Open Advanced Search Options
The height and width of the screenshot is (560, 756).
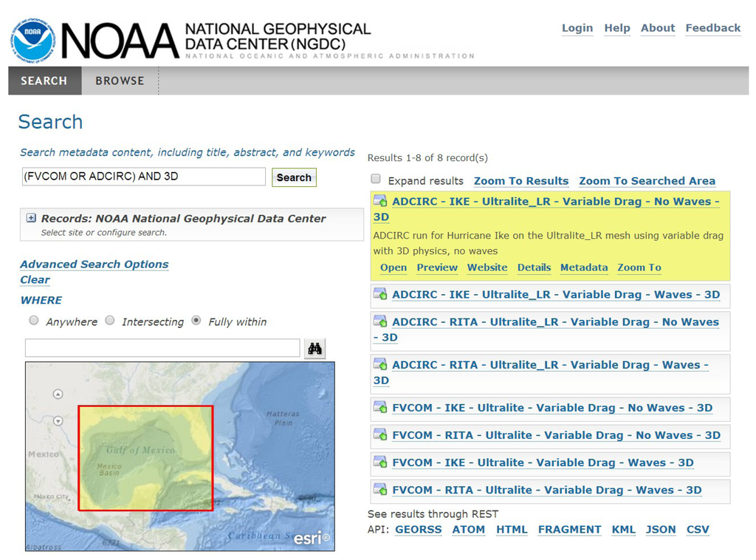tap(94, 264)
